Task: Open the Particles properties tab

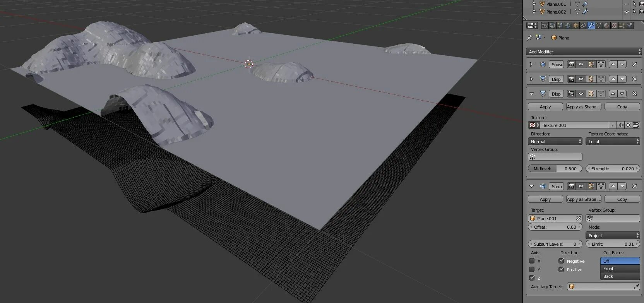Action: pos(622,26)
